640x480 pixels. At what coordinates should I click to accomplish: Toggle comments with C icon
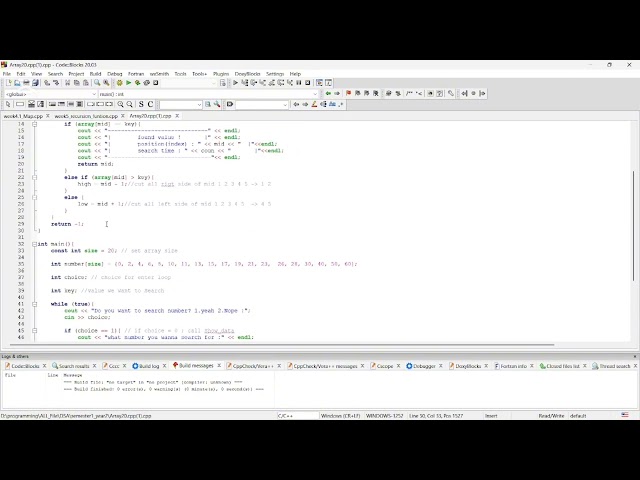pos(150,104)
